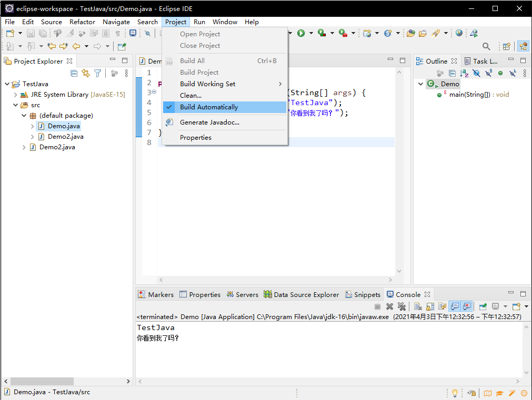532x400 pixels.
Task: Click the tip of the day lightbulb
Action: (x=455, y=393)
